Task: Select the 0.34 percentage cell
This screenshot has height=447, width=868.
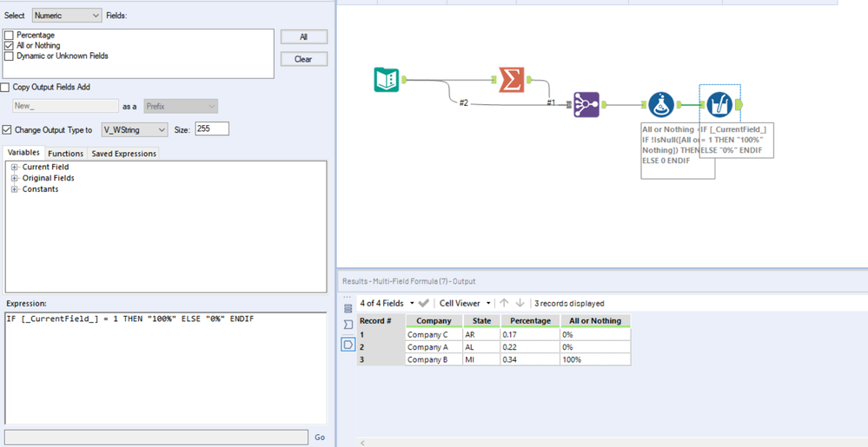Action: coord(530,359)
